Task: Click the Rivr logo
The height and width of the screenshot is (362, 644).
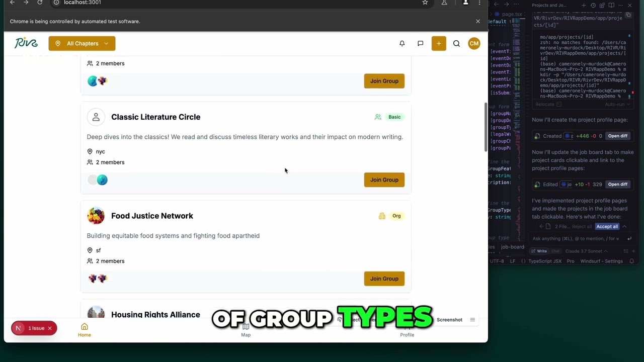Action: pyautogui.click(x=26, y=43)
